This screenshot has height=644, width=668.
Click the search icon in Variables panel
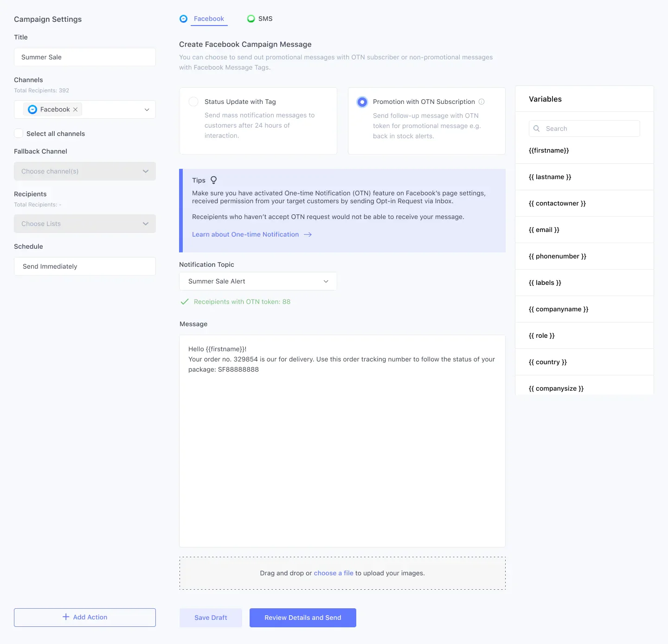pos(537,129)
